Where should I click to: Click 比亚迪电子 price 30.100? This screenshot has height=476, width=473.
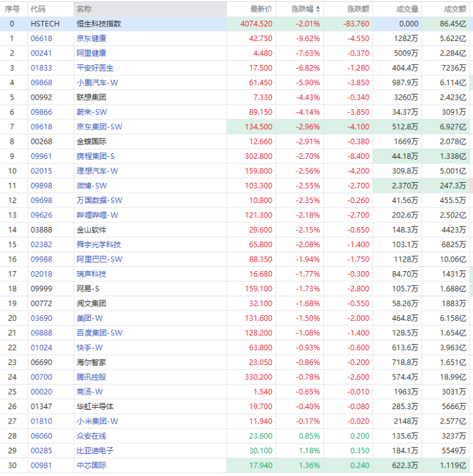(261, 451)
